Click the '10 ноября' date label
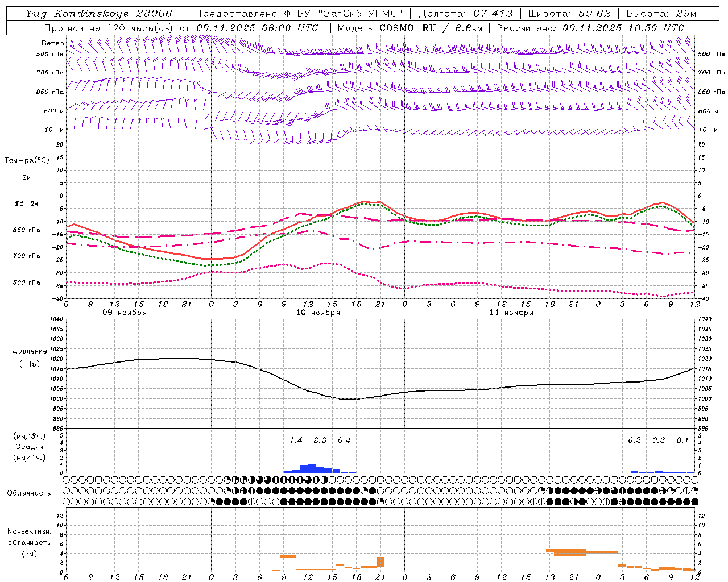 click(x=318, y=313)
